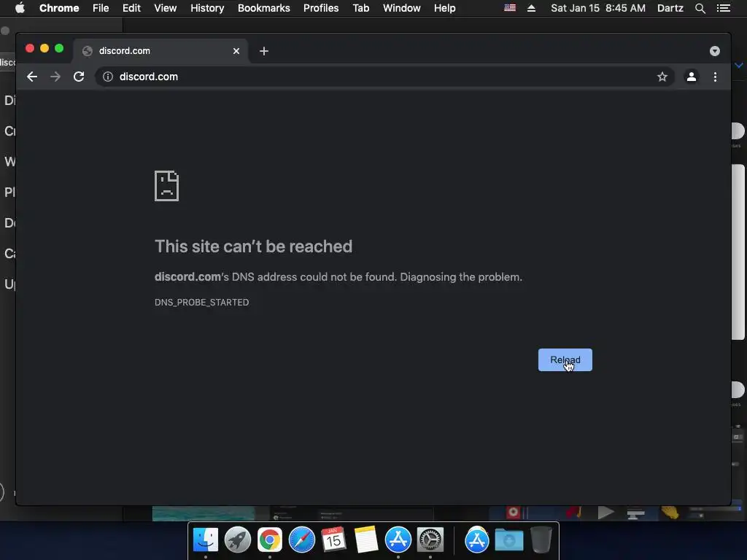Open the History menu
The image size is (747, 560).
point(207,8)
